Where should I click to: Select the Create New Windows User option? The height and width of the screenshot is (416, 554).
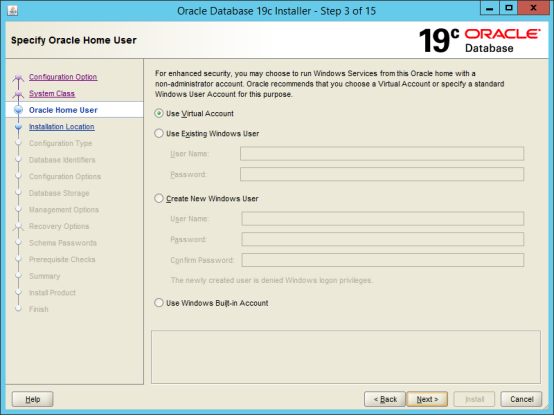(x=159, y=198)
